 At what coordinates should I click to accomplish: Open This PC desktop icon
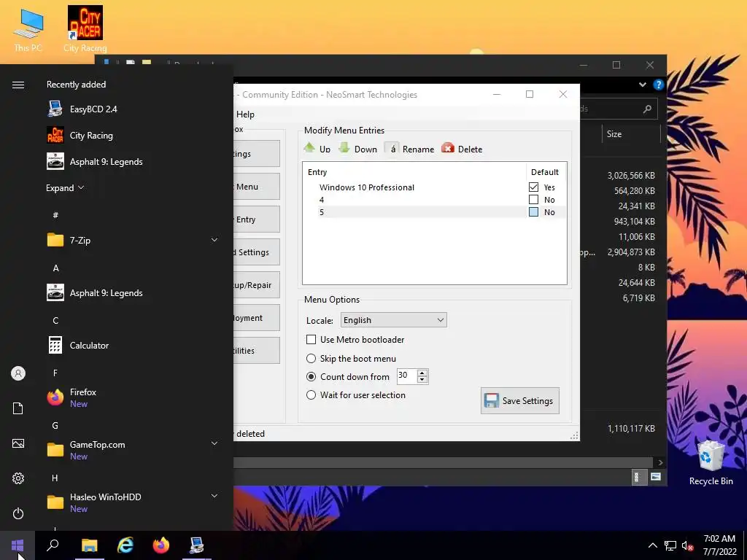tap(28, 30)
